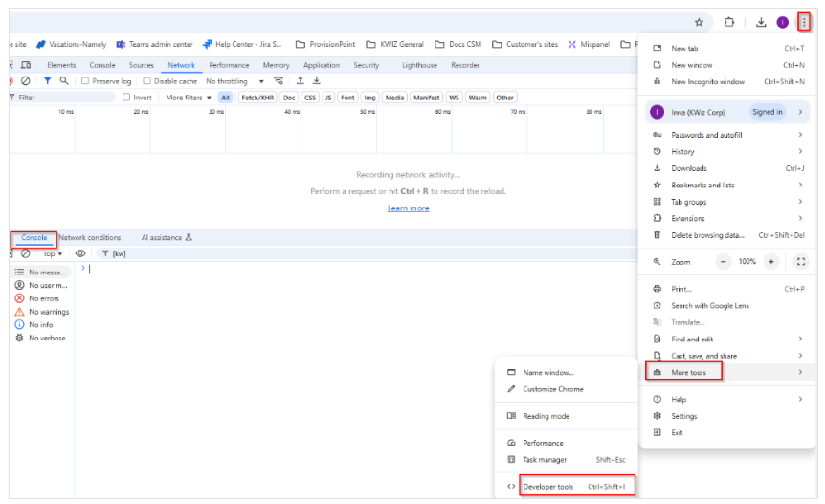Toggle the network filter funnel icon
The width and height of the screenshot is (825, 504).
tap(47, 81)
